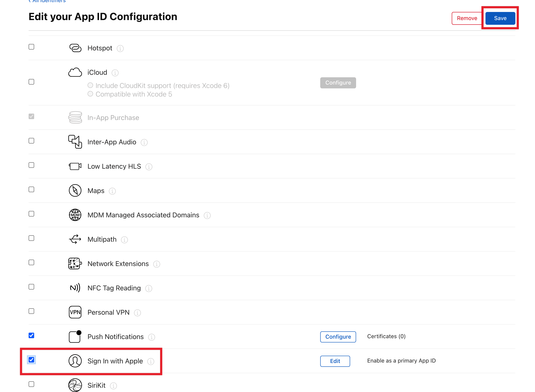Click the SiriKit icon
This screenshot has width=535, height=392.
75,385
